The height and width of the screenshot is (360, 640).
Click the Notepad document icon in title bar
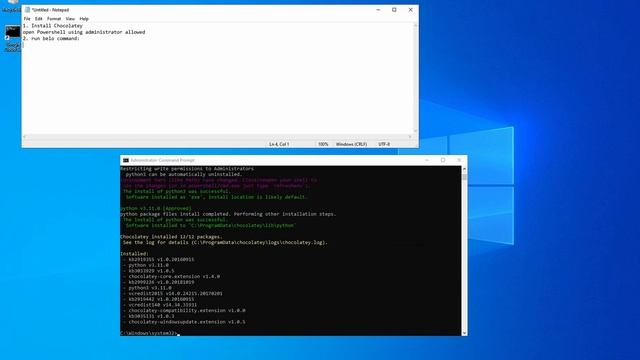(27, 10)
